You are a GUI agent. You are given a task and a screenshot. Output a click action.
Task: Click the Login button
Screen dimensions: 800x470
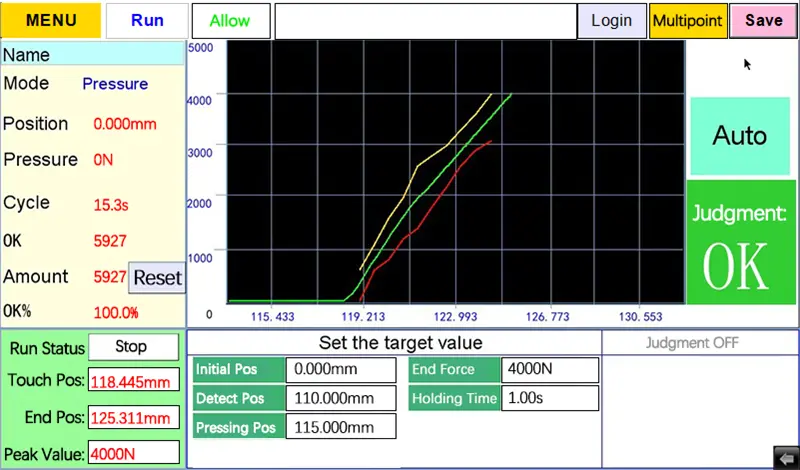612,20
